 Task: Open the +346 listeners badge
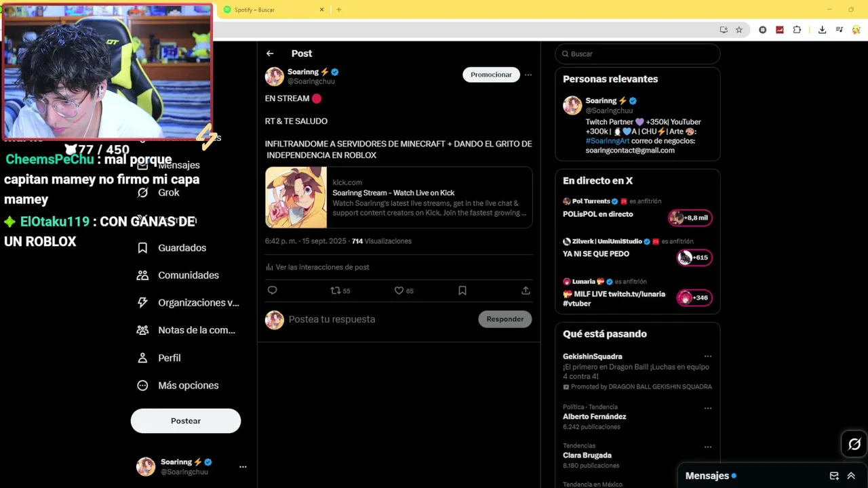[694, 298]
